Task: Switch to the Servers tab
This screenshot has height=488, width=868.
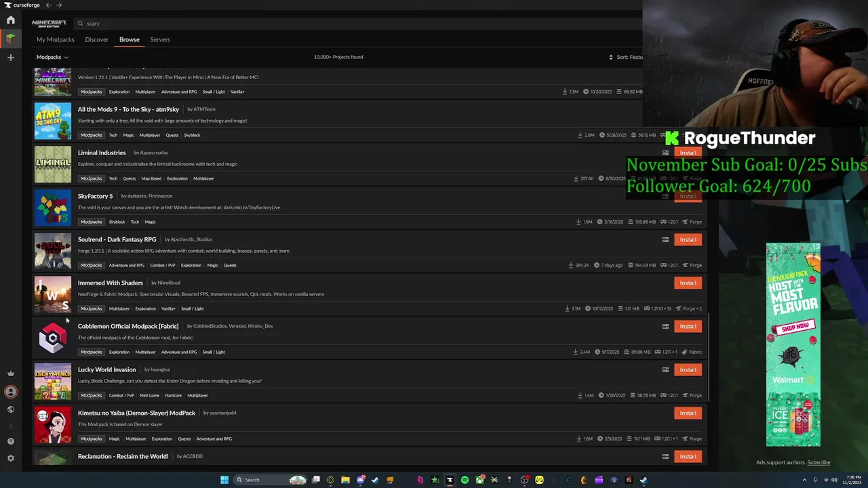Action: (x=160, y=39)
